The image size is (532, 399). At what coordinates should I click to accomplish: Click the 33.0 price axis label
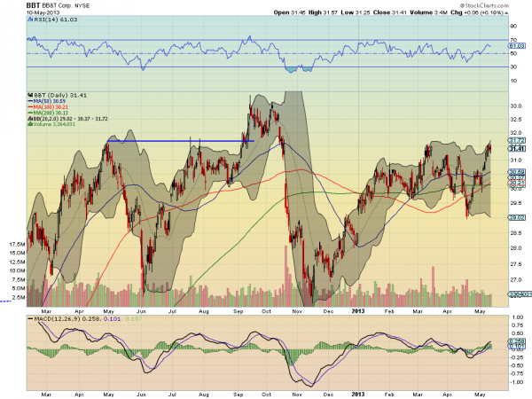[516, 106]
